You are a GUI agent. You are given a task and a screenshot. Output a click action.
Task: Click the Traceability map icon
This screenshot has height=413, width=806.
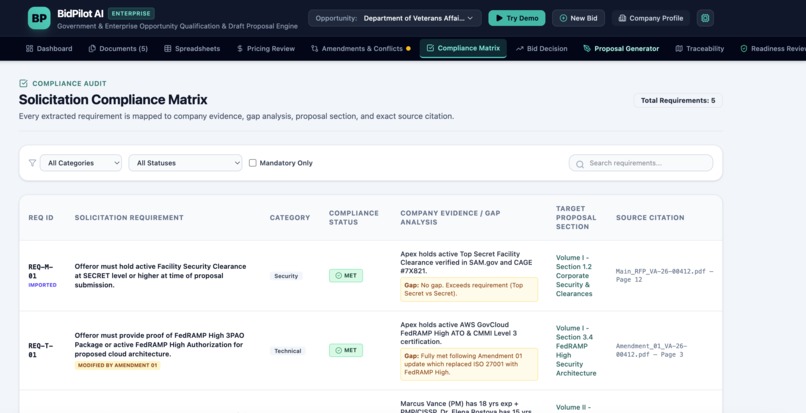679,48
